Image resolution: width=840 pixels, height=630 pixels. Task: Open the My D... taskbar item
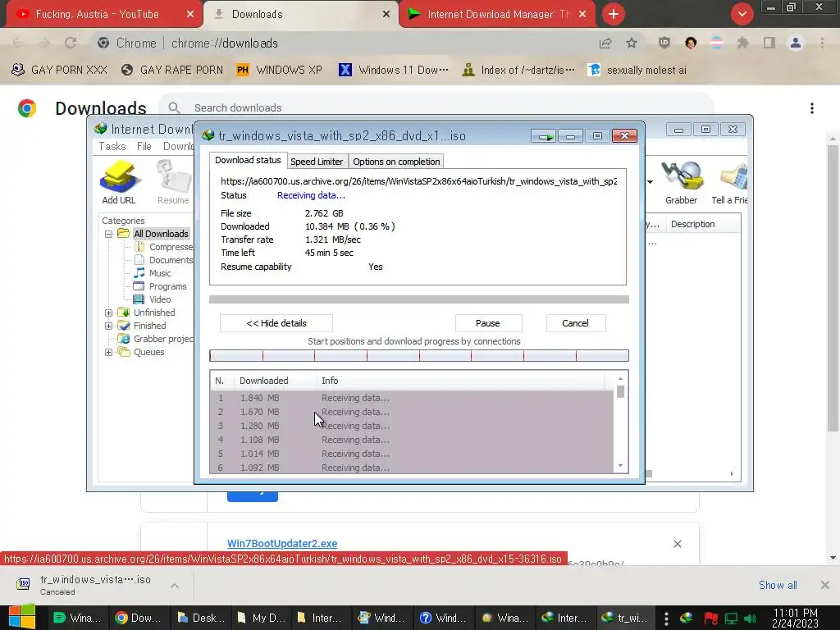(x=262, y=618)
